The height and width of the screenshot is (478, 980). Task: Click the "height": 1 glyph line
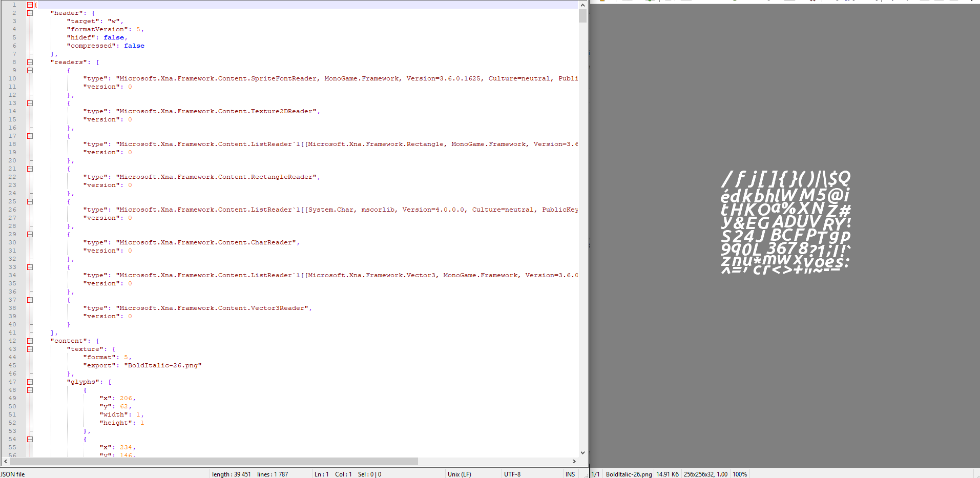pos(122,423)
